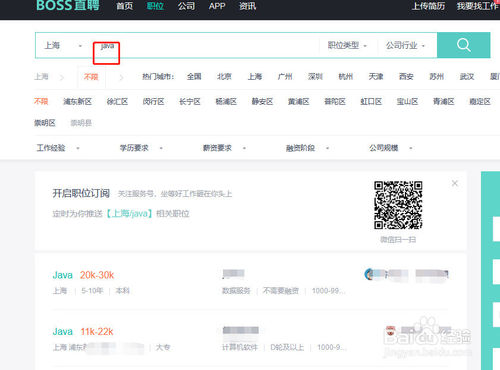Open the 职位 nav tab
The width and height of the screenshot is (500, 370).
[155, 6]
